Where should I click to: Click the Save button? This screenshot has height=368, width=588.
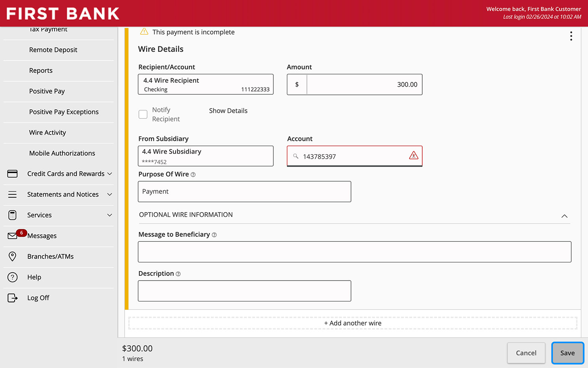click(x=567, y=353)
